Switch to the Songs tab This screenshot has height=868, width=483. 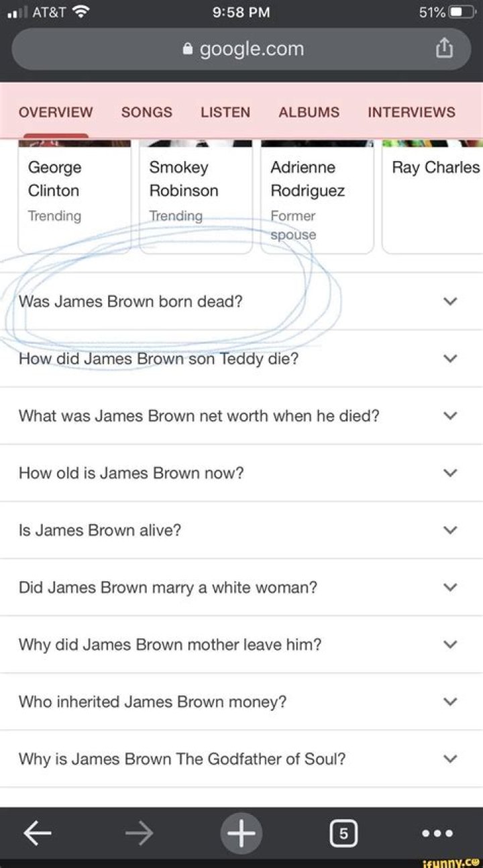(146, 112)
